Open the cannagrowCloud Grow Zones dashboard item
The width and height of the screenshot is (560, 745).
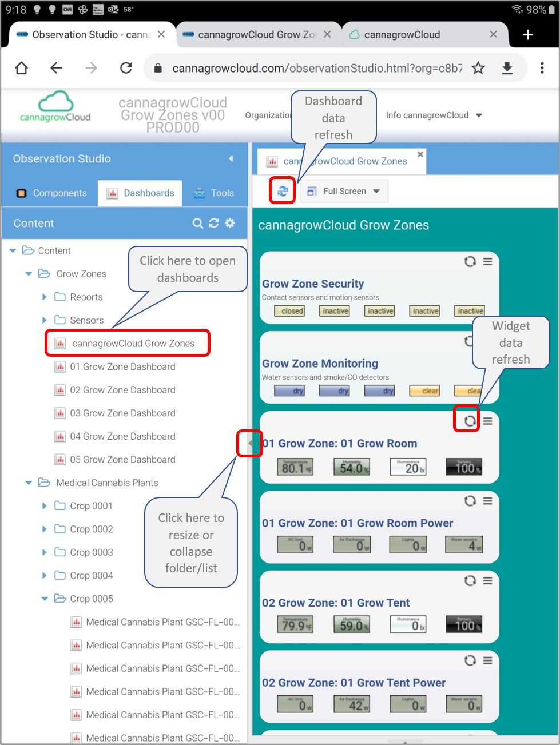point(133,344)
